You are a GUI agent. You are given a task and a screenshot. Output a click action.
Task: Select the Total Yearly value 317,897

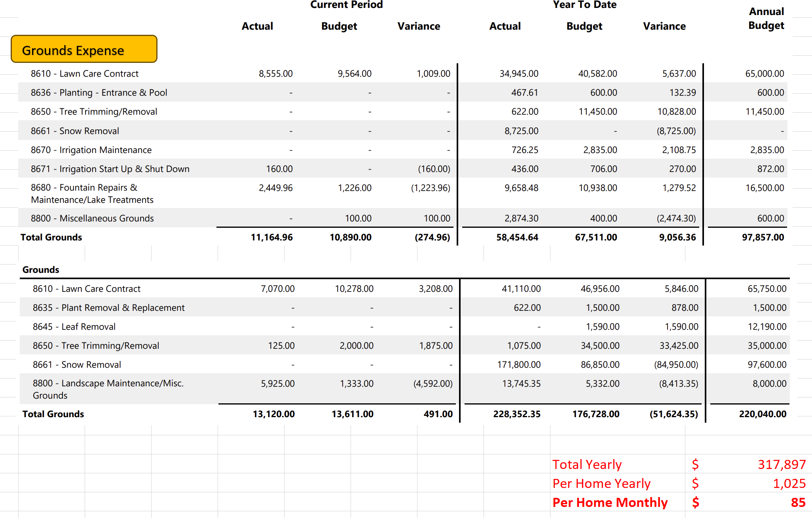[x=781, y=464]
